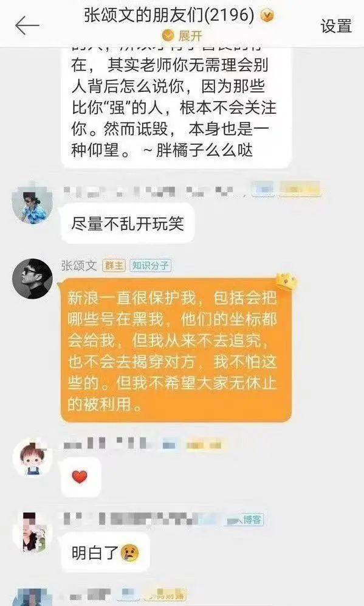Image resolution: width=364 pixels, height=606 pixels.
Task: Tap the red heart message
Action: pyautogui.click(x=80, y=477)
